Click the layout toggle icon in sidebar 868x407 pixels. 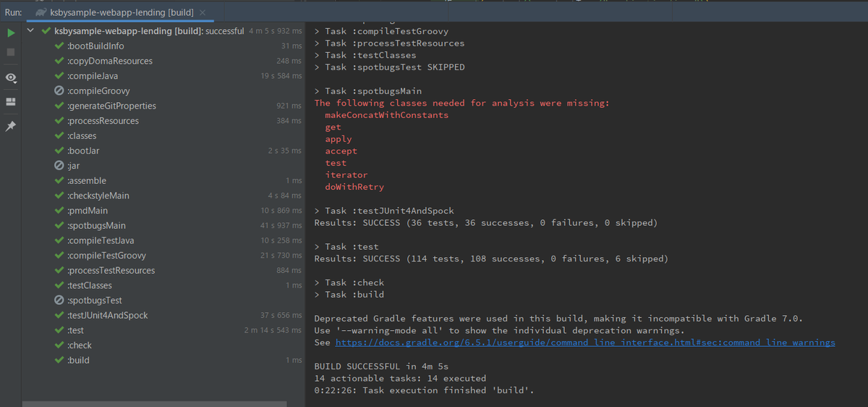point(11,101)
